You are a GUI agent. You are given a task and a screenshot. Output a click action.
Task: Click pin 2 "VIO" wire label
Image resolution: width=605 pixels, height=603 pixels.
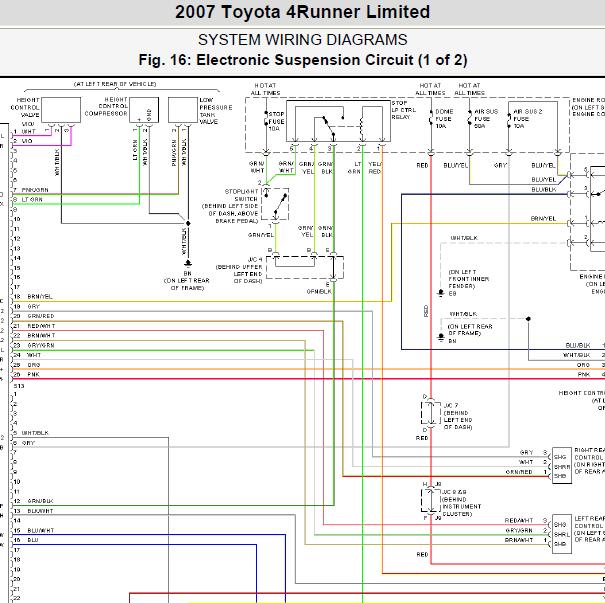pos(27,141)
